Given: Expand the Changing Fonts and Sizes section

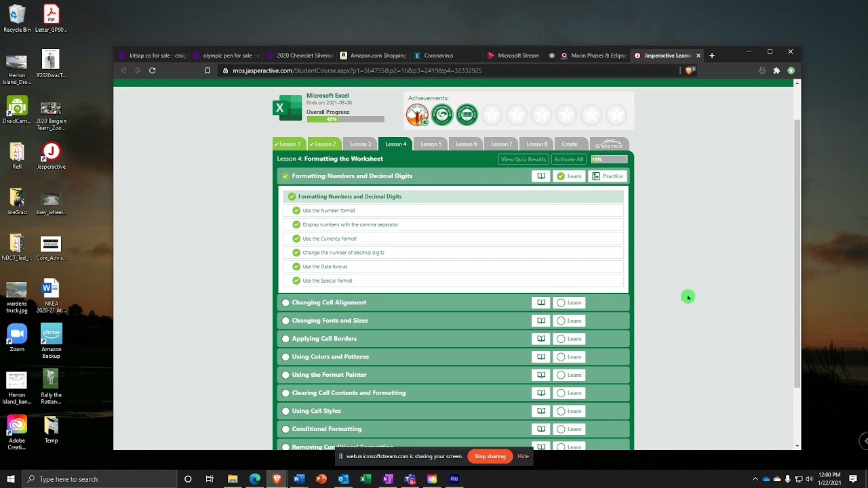Looking at the screenshot, I should [453, 321].
